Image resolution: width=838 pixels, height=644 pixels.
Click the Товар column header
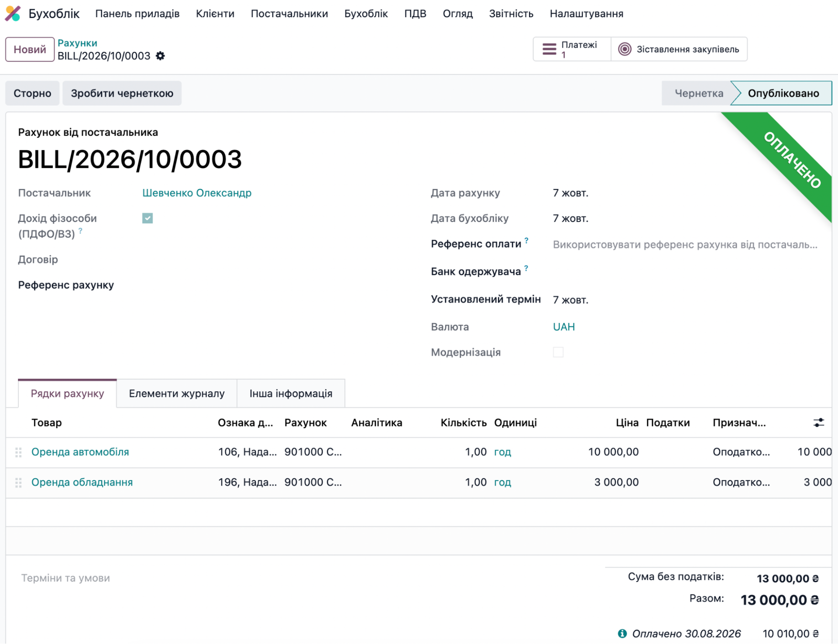(47, 422)
